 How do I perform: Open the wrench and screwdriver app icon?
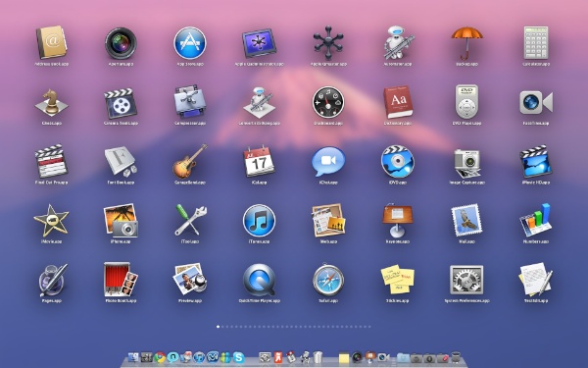pos(190,221)
